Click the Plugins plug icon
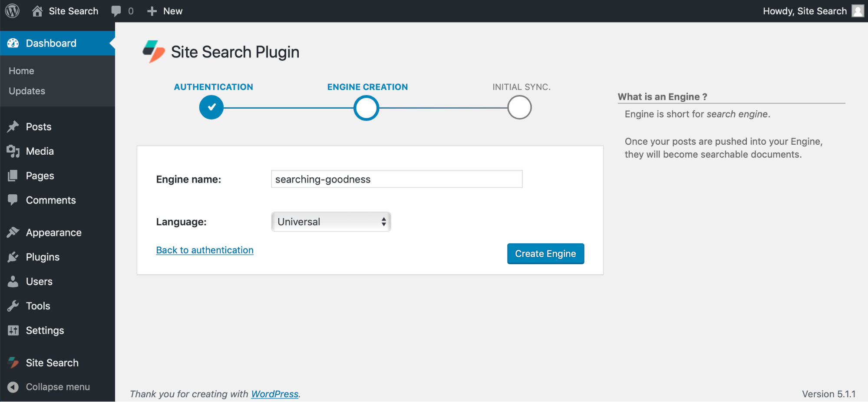 13,257
